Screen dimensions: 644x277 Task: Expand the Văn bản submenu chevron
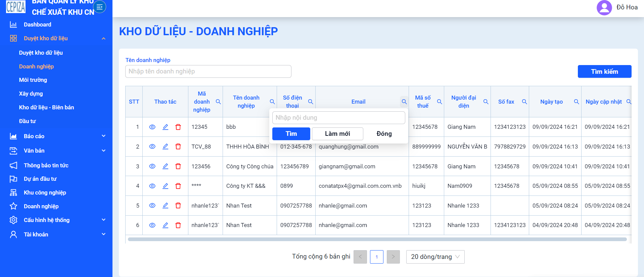coord(104,151)
